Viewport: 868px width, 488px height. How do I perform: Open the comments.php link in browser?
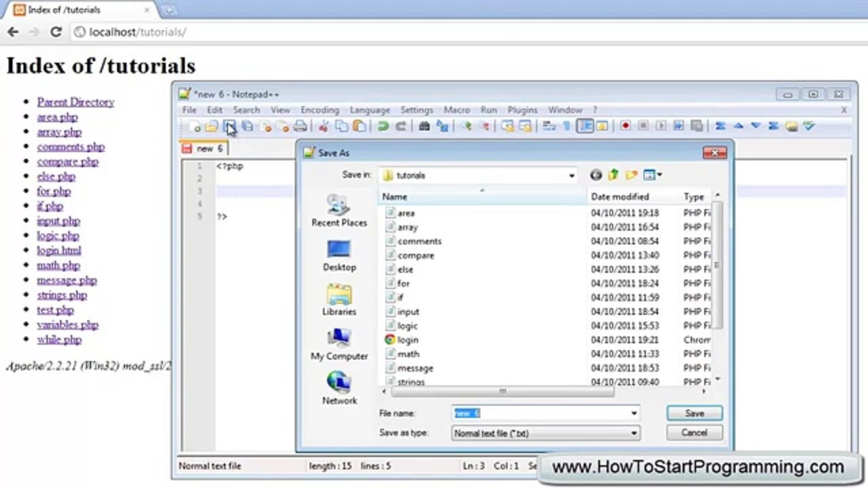(x=71, y=147)
